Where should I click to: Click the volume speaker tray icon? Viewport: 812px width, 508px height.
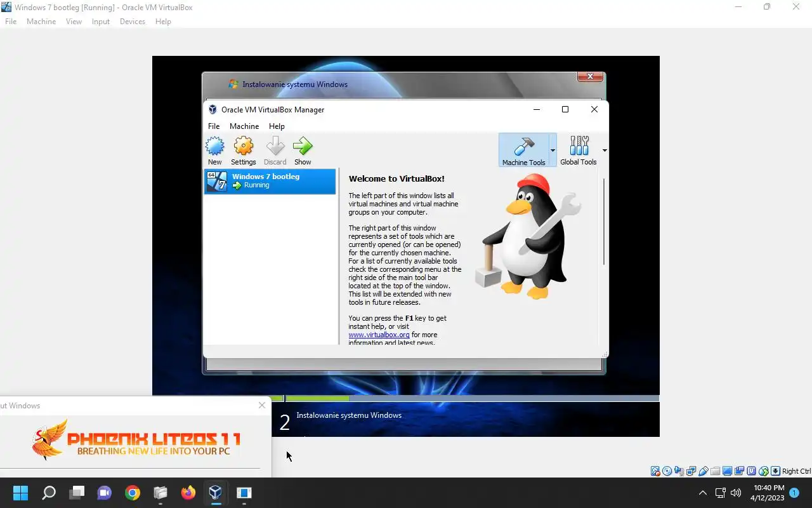[x=736, y=493]
